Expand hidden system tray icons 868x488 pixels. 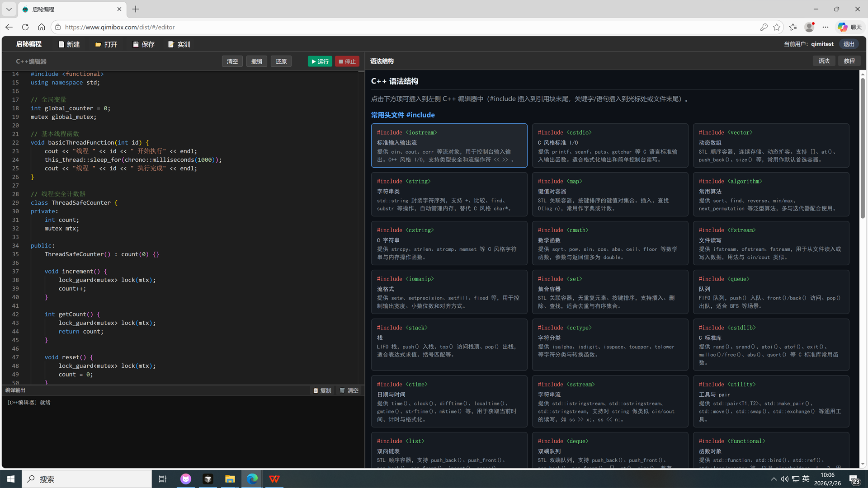pyautogui.click(x=774, y=479)
